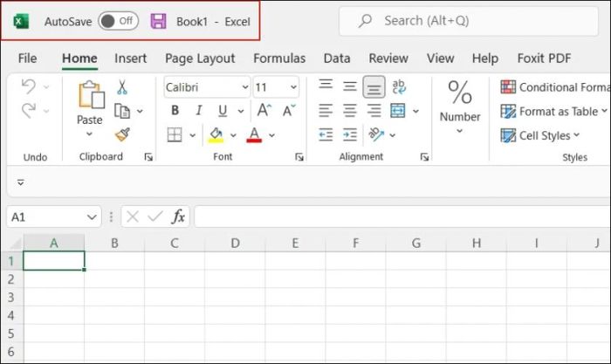
Task: Click the Save floppy disk icon
Action: point(158,21)
